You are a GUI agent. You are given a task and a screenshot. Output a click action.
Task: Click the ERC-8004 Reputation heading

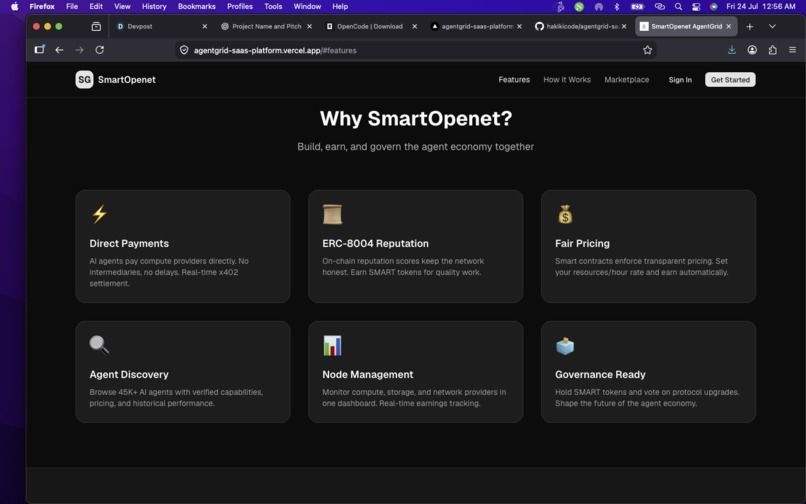coord(375,243)
